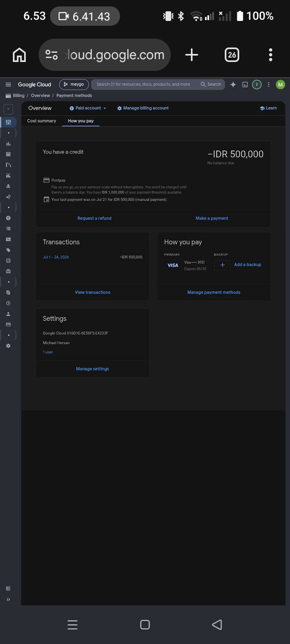This screenshot has height=644, width=290.
Task: Open the billing account selector dropdown in the sidebar
Action: [x=8, y=109]
